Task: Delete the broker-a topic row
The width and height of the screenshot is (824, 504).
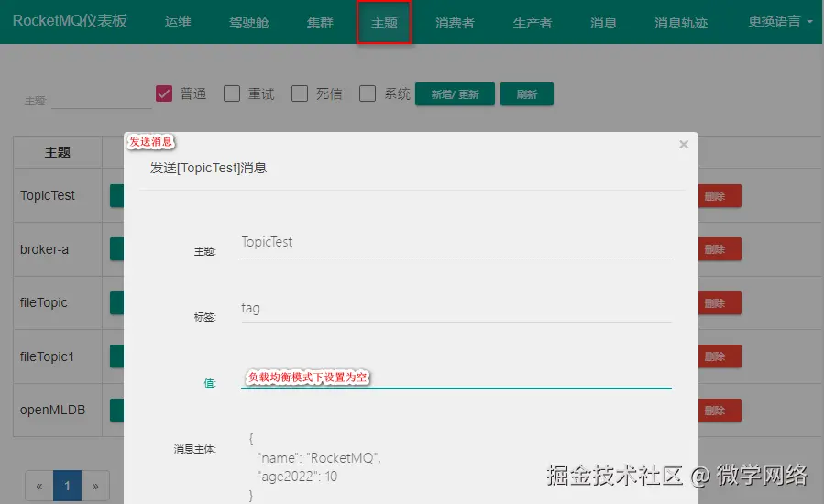Action: 720,249
